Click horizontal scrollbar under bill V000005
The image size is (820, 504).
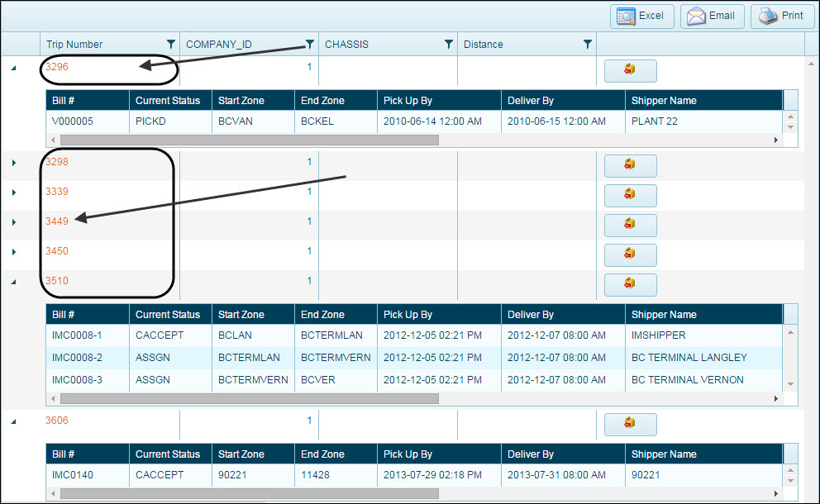(x=250, y=140)
